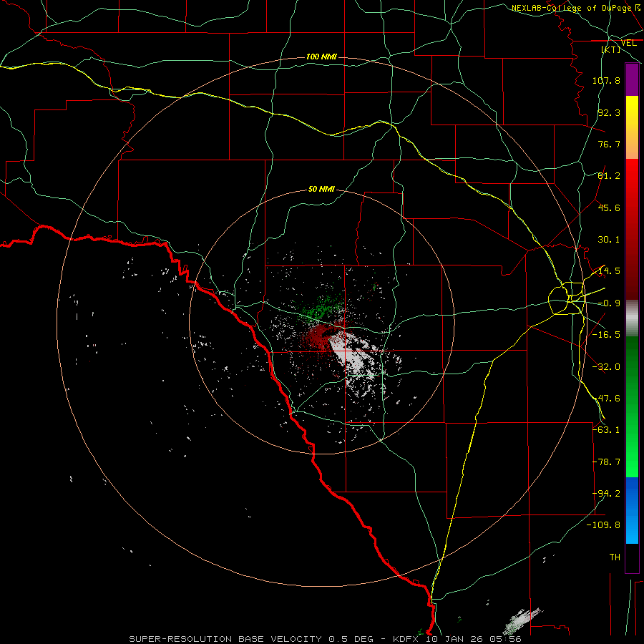644x644 pixels.
Task: Click the 100 NMI range ring label
Action: tap(321, 57)
